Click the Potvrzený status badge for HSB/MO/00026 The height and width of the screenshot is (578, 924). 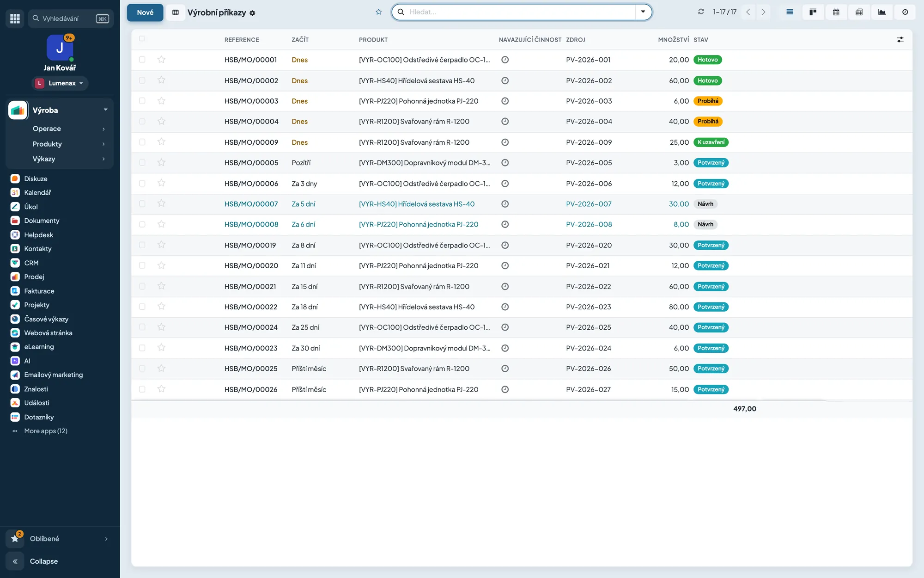click(711, 389)
